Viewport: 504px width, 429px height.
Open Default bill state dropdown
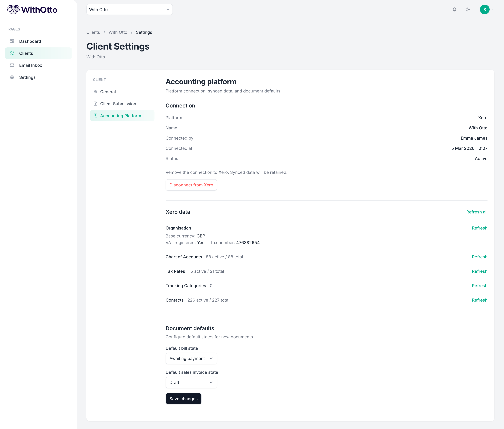coord(191,358)
